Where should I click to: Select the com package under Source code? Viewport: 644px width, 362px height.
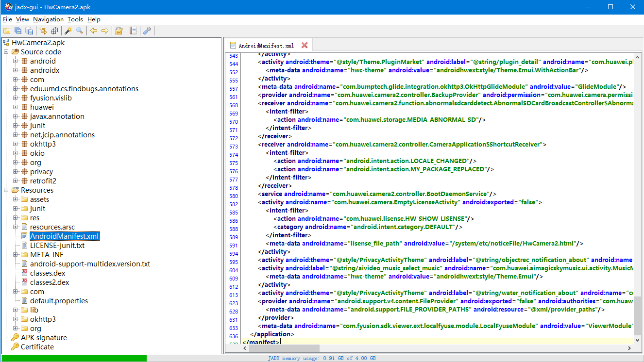point(37,80)
